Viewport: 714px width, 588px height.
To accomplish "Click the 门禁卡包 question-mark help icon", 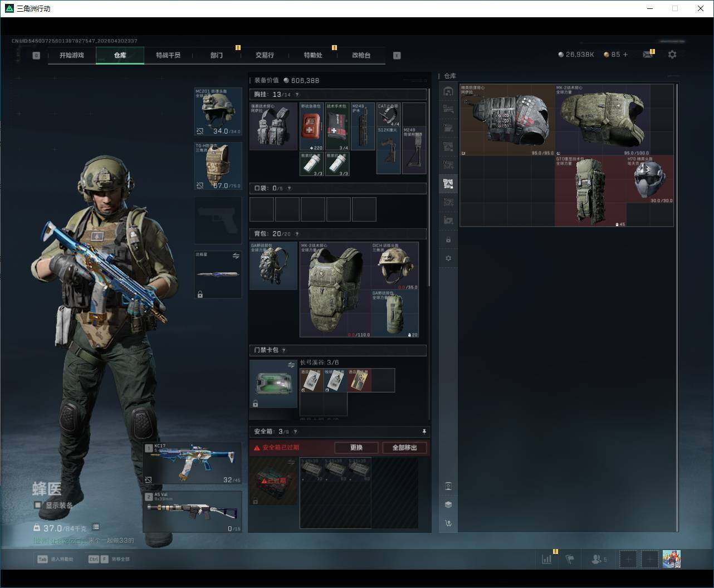I will (283, 350).
